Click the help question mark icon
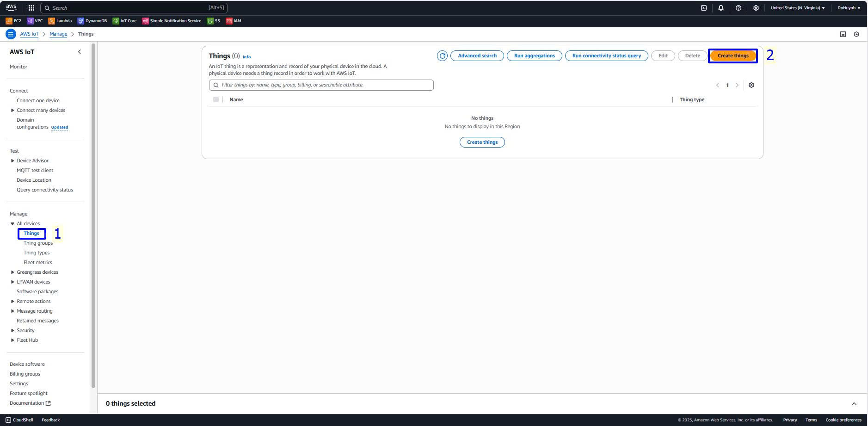Screen dimensions: 868x426 738,8
